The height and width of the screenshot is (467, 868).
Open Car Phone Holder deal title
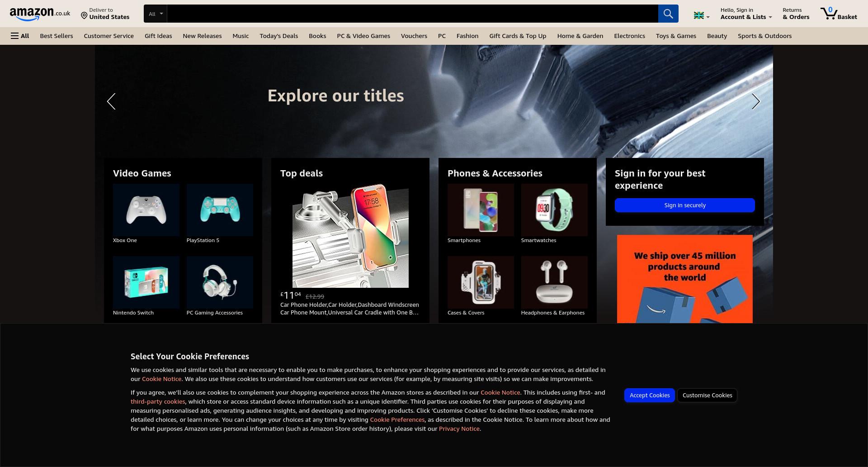349,309
